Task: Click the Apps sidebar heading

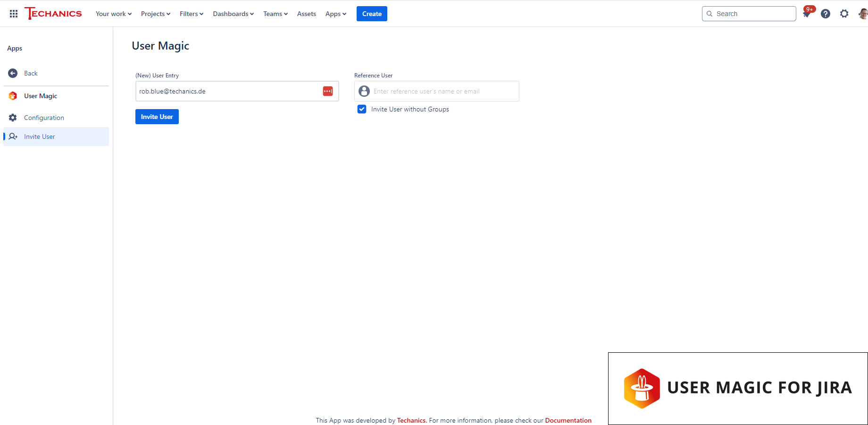Action: point(15,48)
